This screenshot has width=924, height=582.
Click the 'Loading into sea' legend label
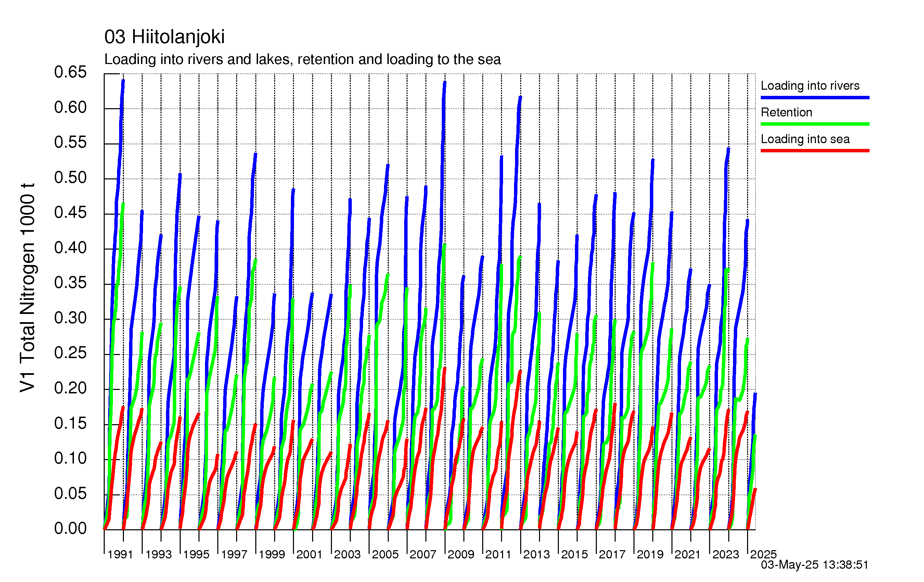(x=805, y=139)
